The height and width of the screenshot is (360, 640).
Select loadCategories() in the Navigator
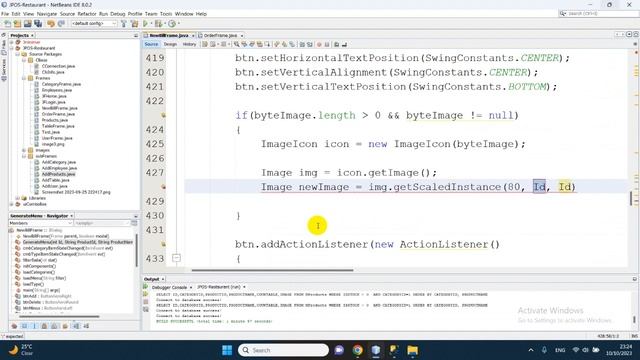click(x=39, y=272)
